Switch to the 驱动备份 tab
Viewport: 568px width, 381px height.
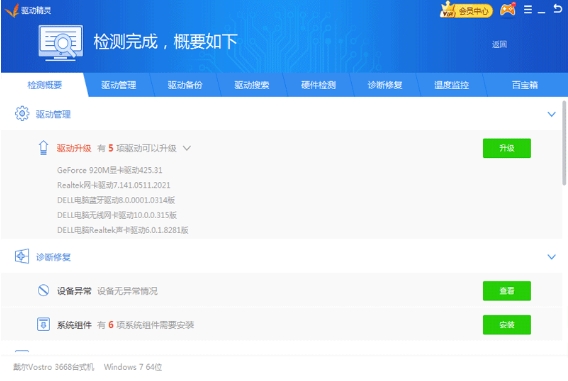[185, 85]
